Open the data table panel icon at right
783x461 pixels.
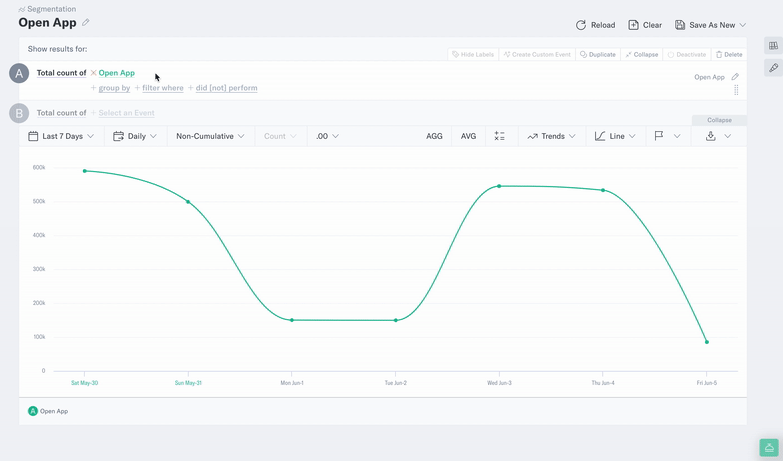pos(774,45)
